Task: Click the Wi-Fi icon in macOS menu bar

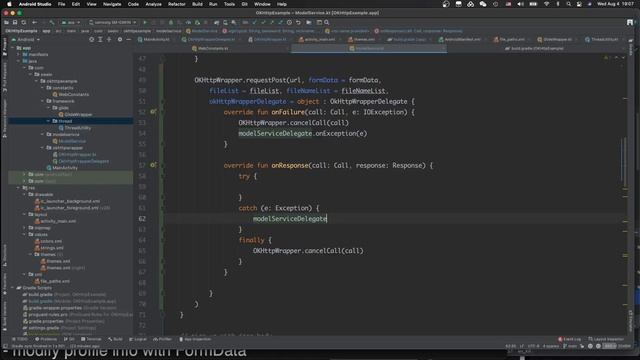Action: coord(547,4)
